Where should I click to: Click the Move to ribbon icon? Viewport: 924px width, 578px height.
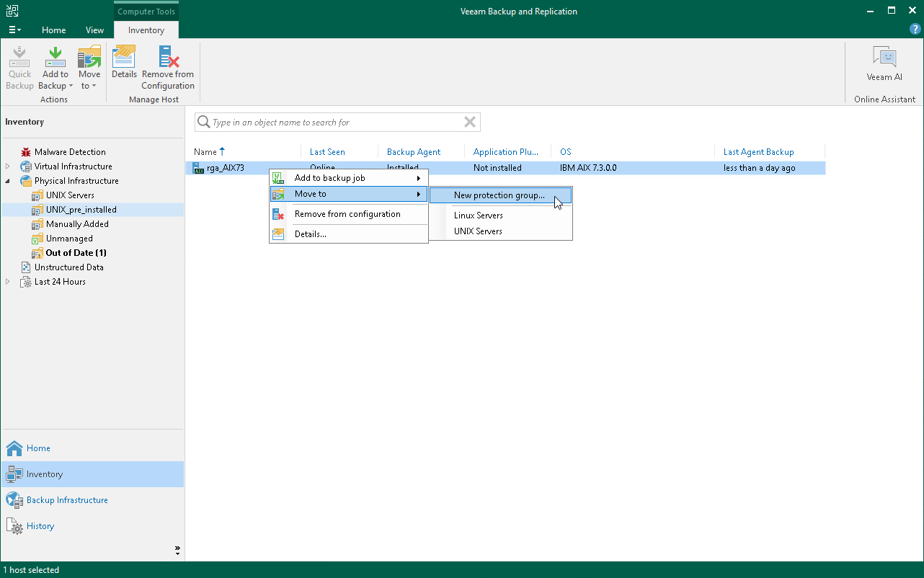(x=89, y=58)
